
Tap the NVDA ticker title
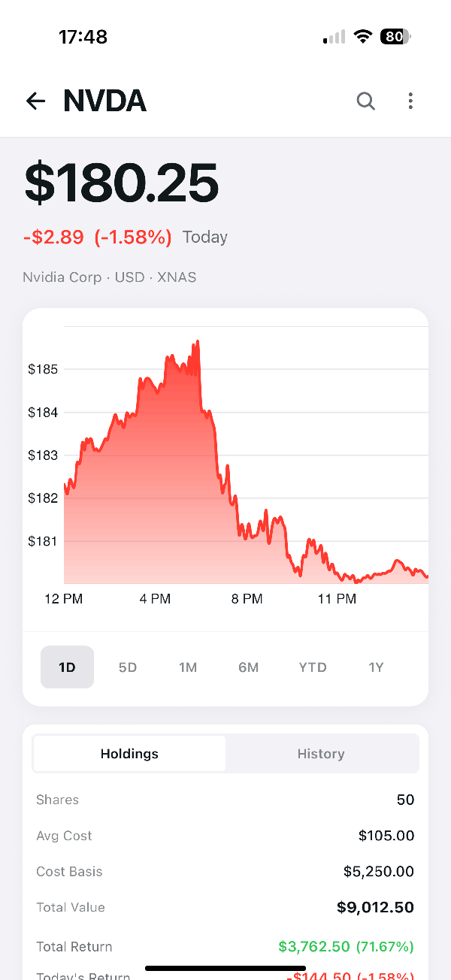(104, 101)
